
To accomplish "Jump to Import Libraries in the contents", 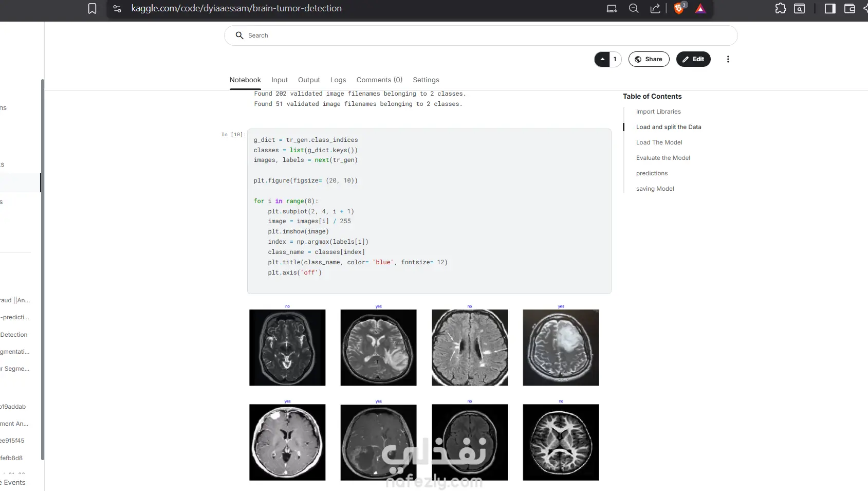I will click(658, 112).
